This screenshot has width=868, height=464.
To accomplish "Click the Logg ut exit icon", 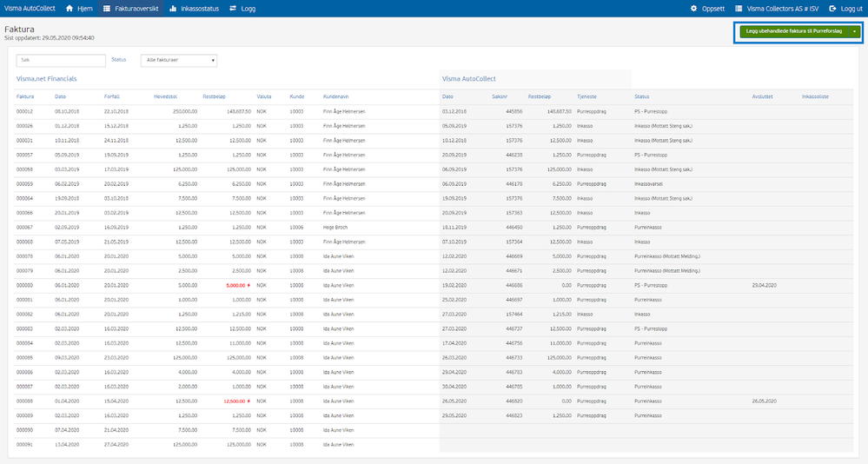I will click(832, 9).
